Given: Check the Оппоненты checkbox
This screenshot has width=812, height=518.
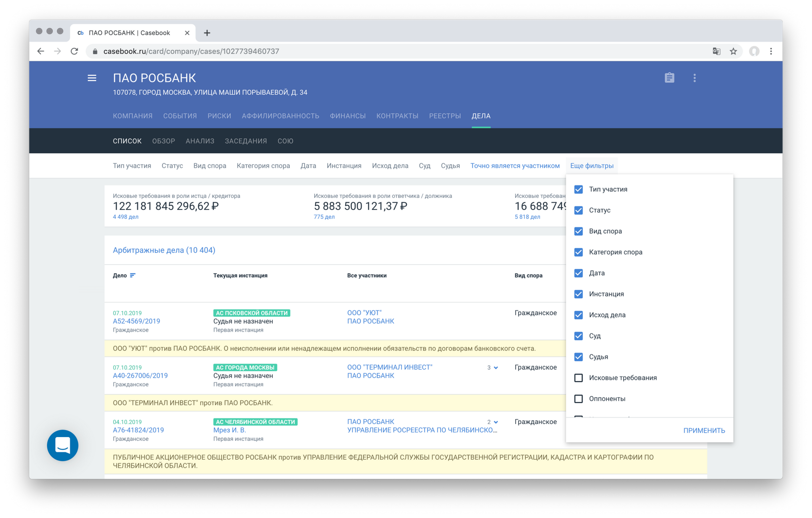Looking at the screenshot, I should point(578,398).
